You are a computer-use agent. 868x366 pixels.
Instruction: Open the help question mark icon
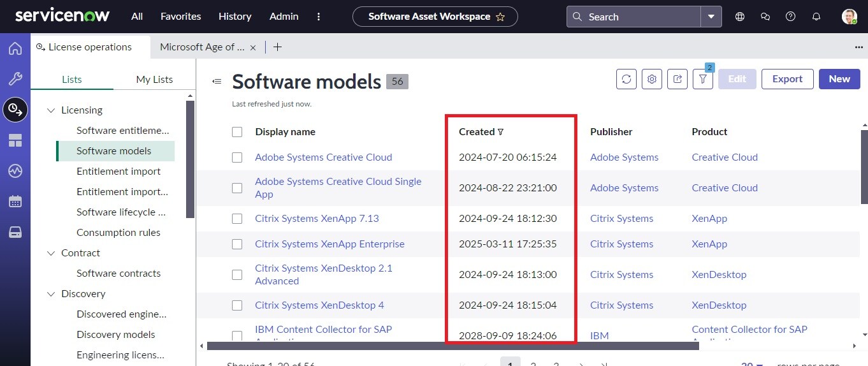[791, 17]
